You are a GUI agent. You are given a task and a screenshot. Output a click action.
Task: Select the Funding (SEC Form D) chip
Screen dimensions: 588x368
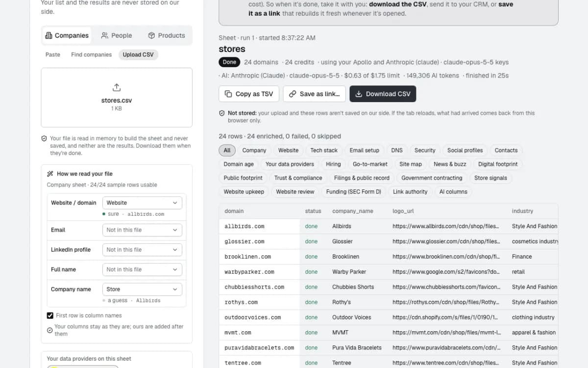(354, 191)
